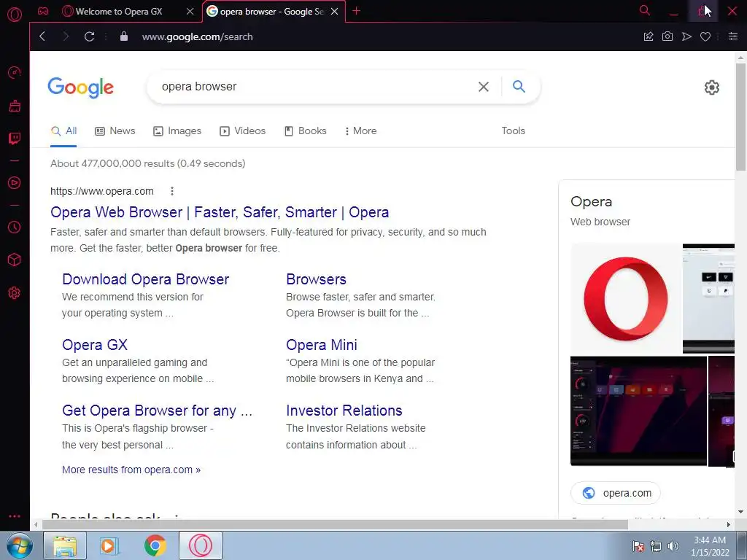
Task: Open sidebar three-dots setup menu
Action: pos(15,516)
